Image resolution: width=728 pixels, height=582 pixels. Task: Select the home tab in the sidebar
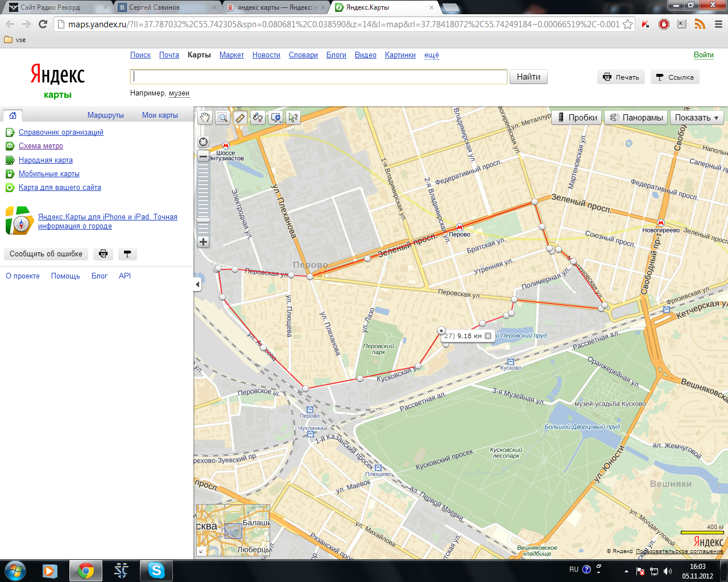tap(13, 115)
